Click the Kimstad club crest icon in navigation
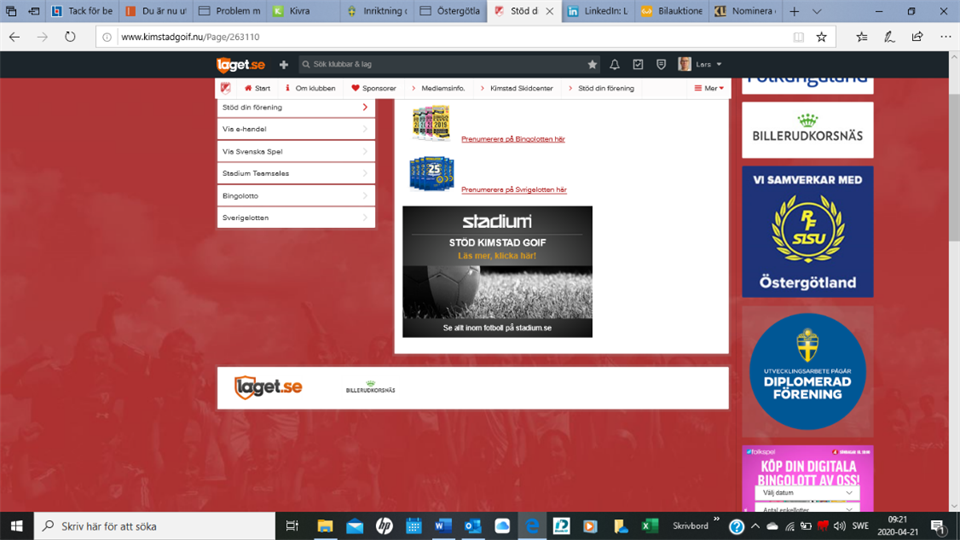Screen dimensions: 960x540 tap(226, 88)
